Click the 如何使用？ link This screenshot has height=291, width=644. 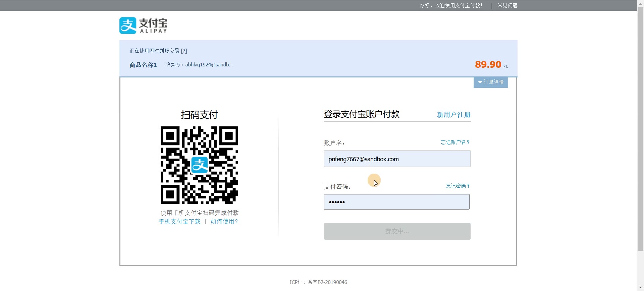[x=224, y=222]
